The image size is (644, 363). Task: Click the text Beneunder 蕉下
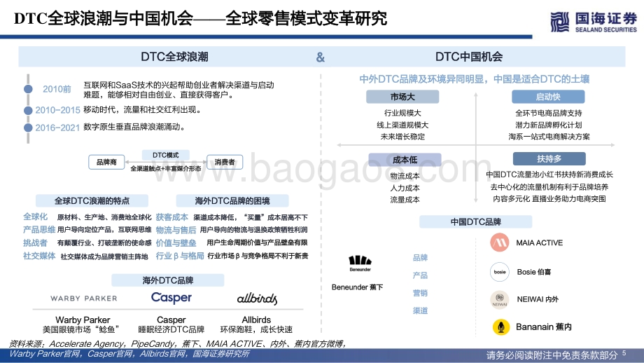coord(357,287)
